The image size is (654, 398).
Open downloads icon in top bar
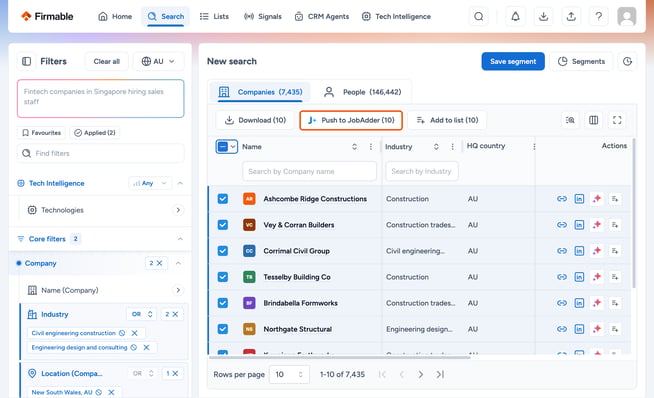coord(543,16)
